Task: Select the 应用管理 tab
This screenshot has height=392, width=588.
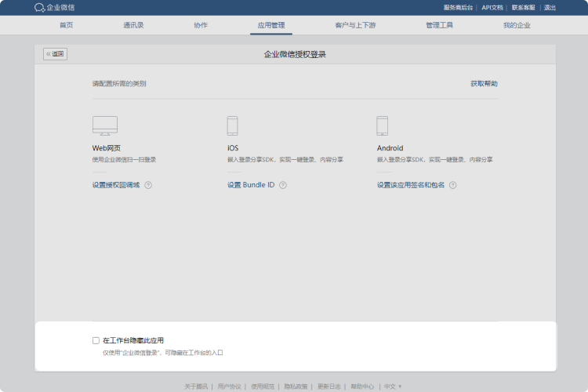Action: point(271,25)
